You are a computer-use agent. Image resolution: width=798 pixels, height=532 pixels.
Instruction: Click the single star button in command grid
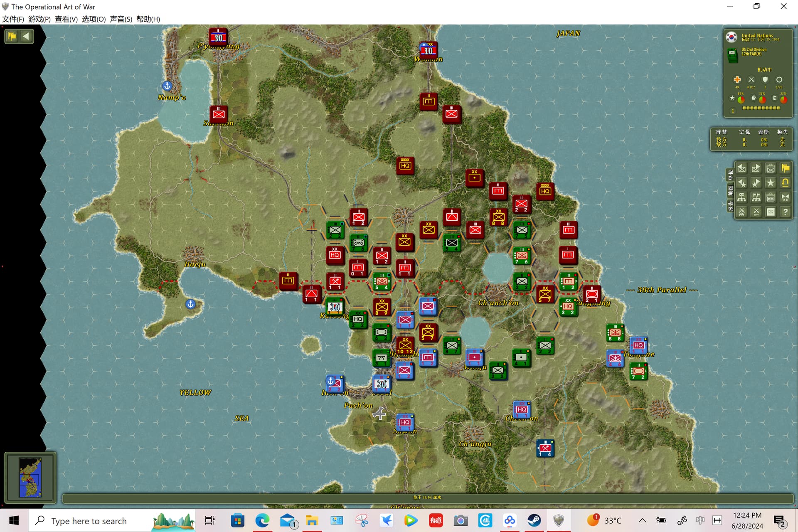tap(771, 183)
